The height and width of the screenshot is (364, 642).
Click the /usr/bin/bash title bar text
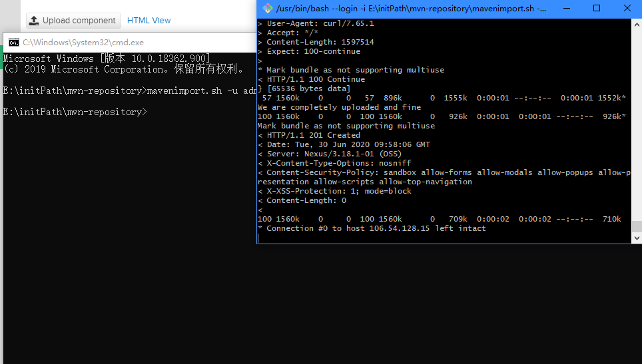click(x=411, y=8)
